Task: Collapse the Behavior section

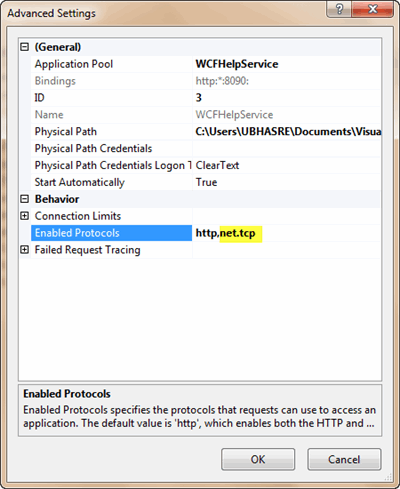Action: pyautogui.click(x=24, y=199)
